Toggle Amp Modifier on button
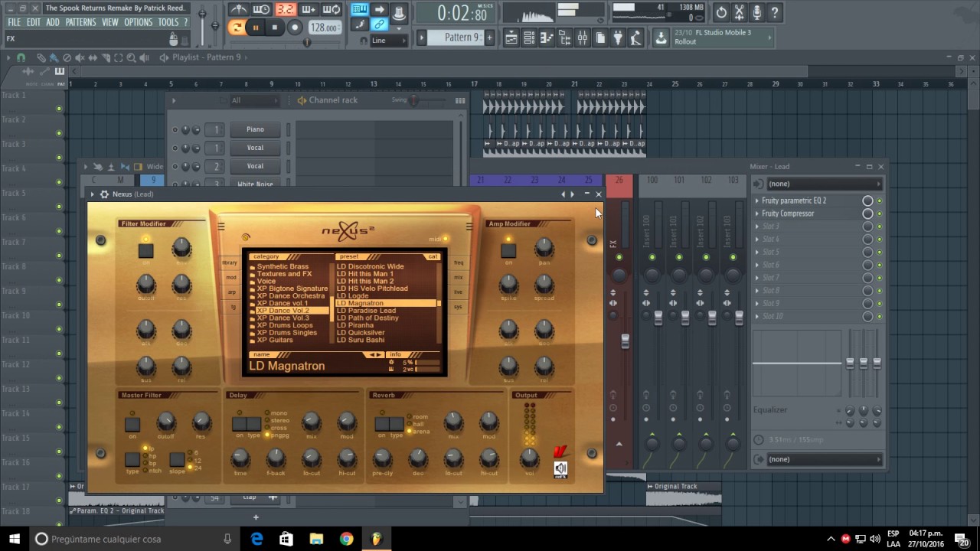The height and width of the screenshot is (551, 980). (508, 250)
